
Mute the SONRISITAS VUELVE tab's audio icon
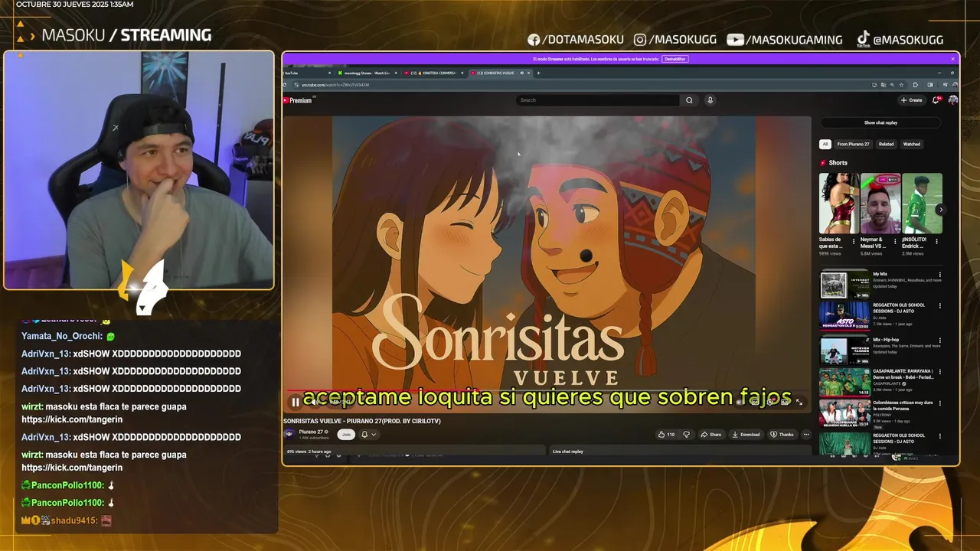tap(522, 73)
